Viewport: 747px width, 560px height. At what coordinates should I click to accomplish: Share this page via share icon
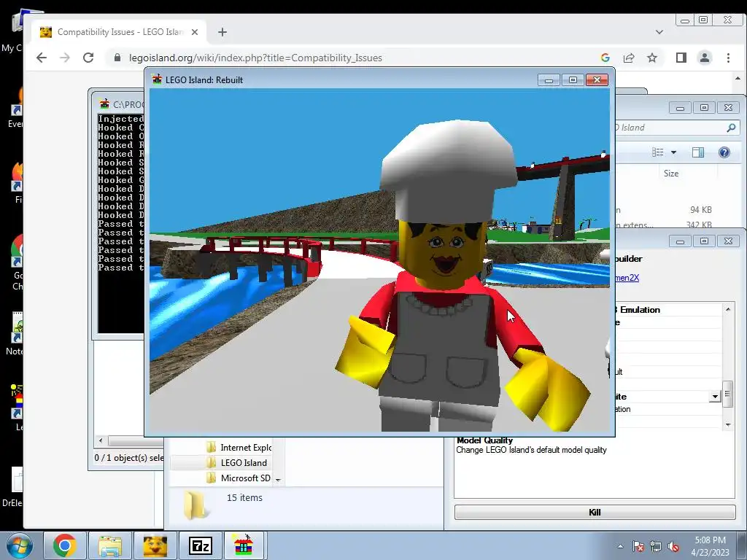tap(628, 58)
